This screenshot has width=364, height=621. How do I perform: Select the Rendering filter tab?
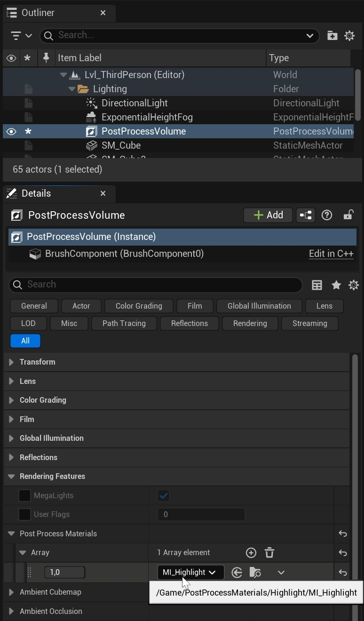pos(250,323)
